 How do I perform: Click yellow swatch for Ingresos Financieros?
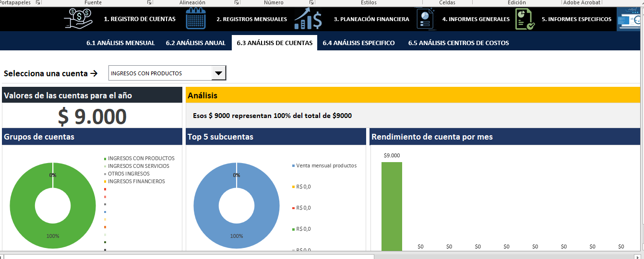click(x=105, y=181)
